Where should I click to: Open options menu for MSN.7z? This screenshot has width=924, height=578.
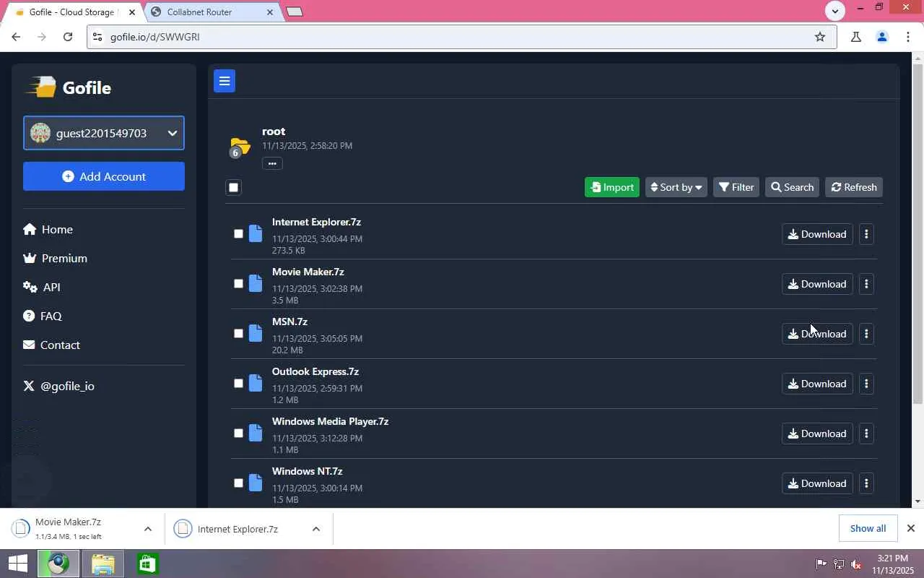(866, 334)
